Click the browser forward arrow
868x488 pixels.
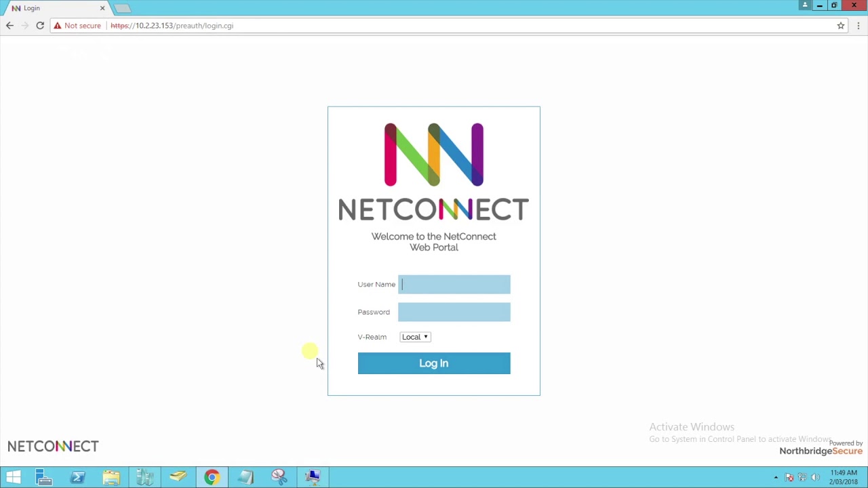coord(25,26)
